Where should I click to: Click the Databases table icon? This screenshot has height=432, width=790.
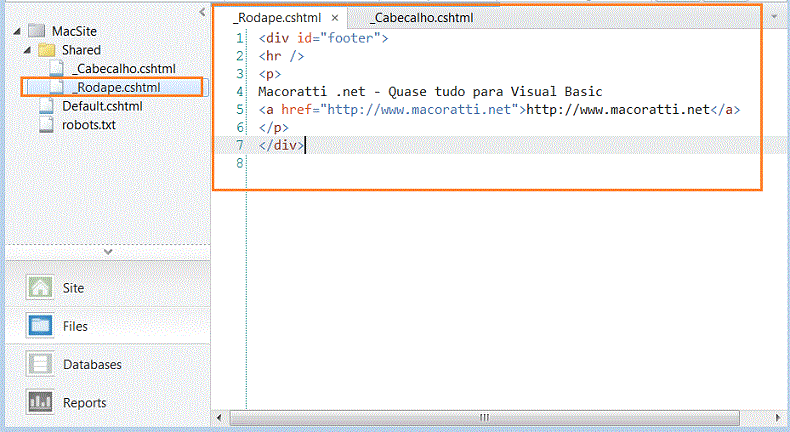40,364
